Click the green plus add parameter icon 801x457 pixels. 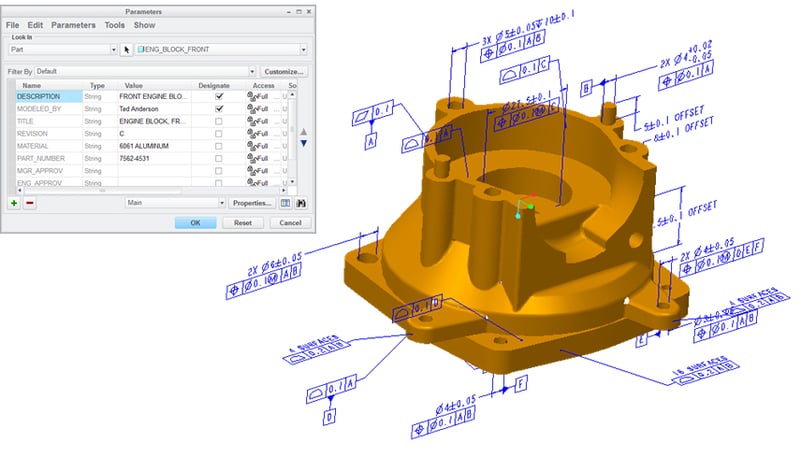pos(14,203)
